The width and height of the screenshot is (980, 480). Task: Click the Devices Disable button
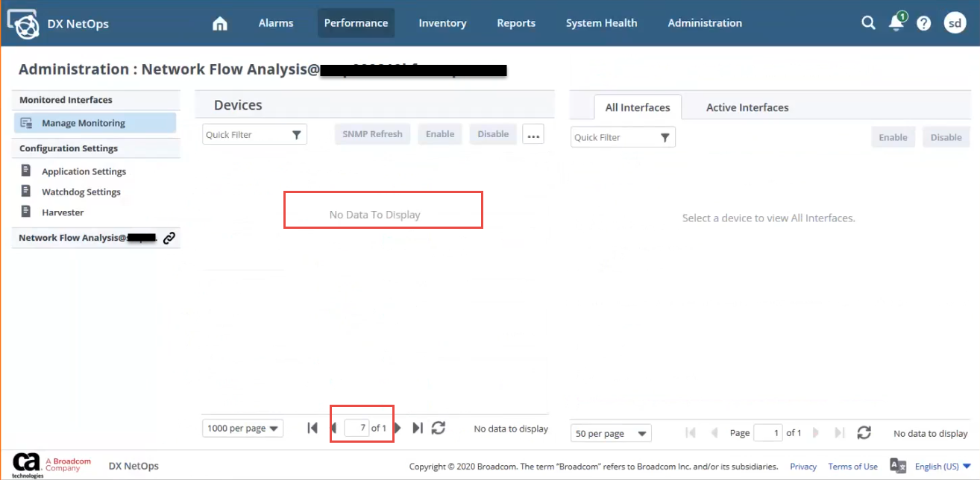point(493,134)
